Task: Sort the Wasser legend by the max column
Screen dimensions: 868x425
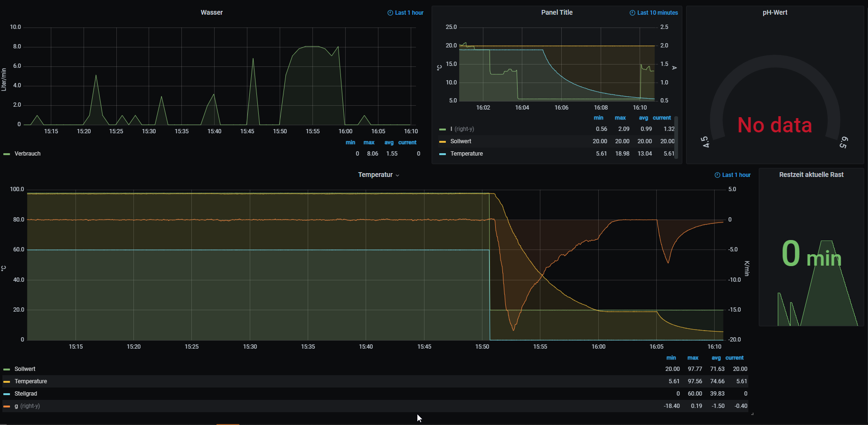Action: click(x=368, y=143)
